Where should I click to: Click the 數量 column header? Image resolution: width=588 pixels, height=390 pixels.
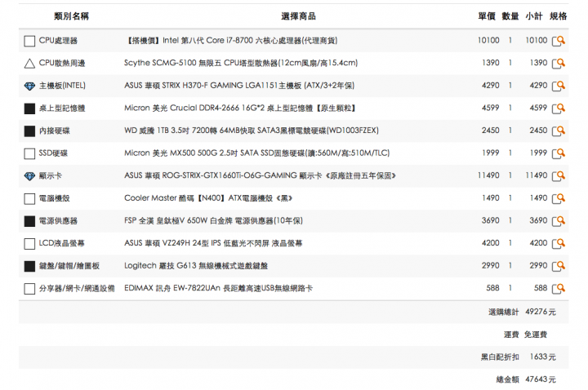(510, 16)
